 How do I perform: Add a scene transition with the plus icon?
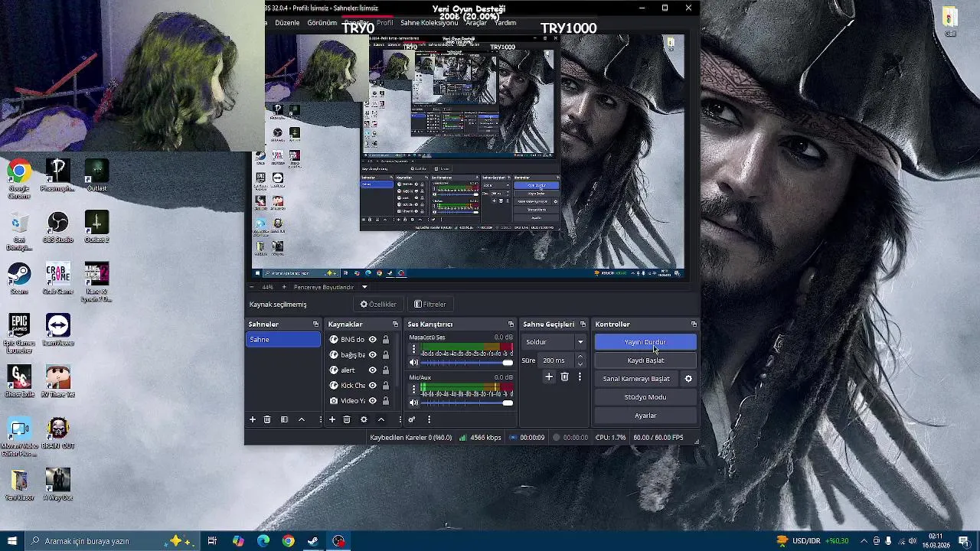click(x=549, y=377)
